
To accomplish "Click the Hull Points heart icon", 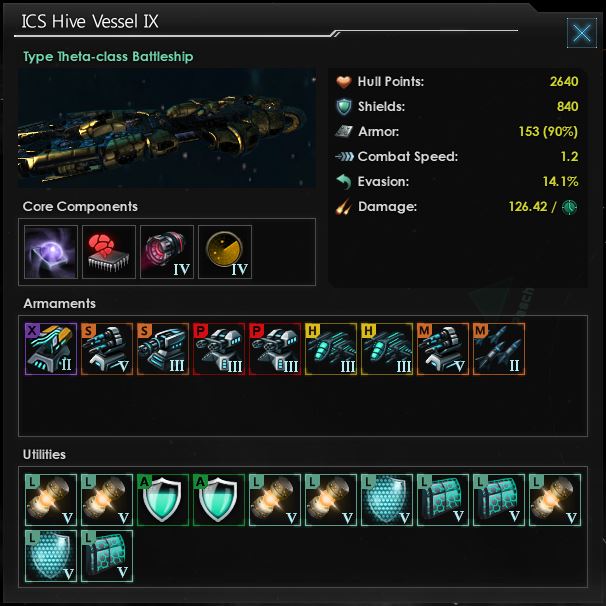I will tap(343, 82).
